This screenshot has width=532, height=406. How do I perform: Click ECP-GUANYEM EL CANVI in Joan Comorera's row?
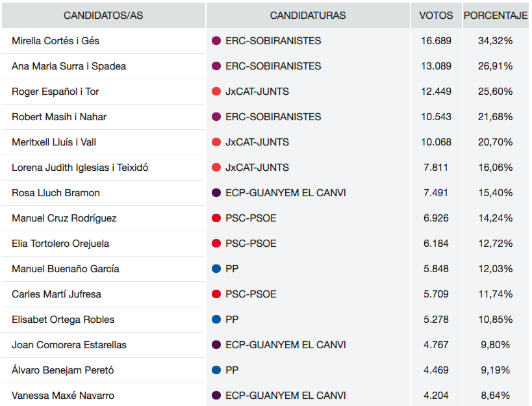pyautogui.click(x=285, y=345)
